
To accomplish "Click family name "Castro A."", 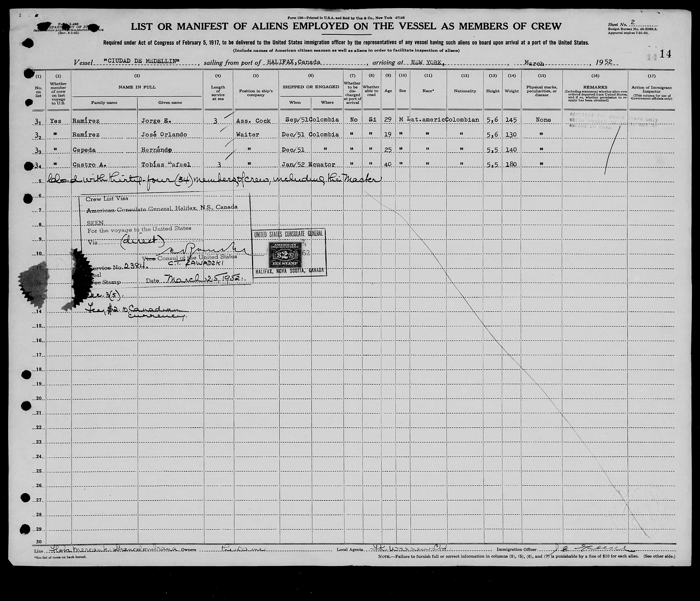I will (89, 165).
